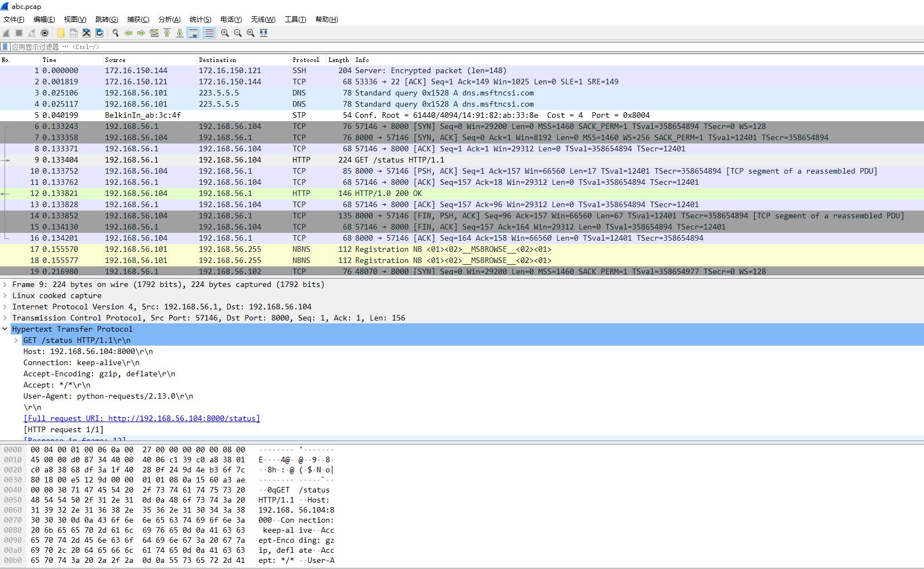924x569 pixels.
Task: Click the display filter bookmark icon
Action: tap(5, 47)
